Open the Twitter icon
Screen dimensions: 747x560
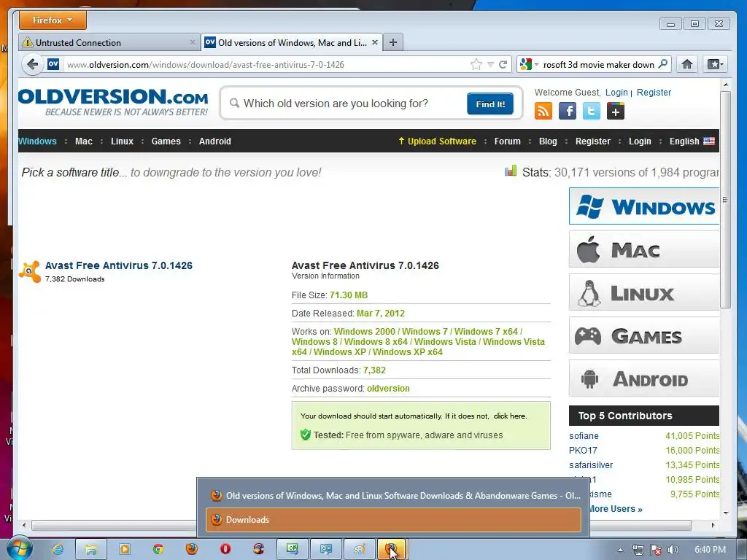click(591, 112)
